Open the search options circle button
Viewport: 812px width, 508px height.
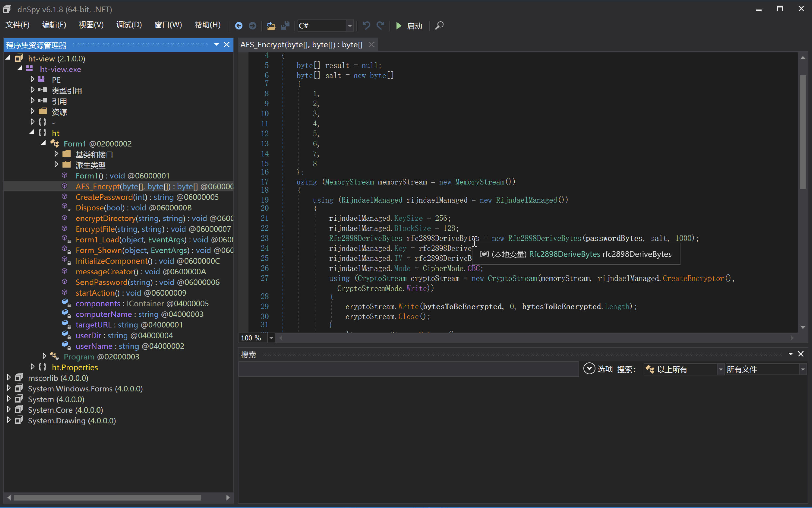coord(589,368)
